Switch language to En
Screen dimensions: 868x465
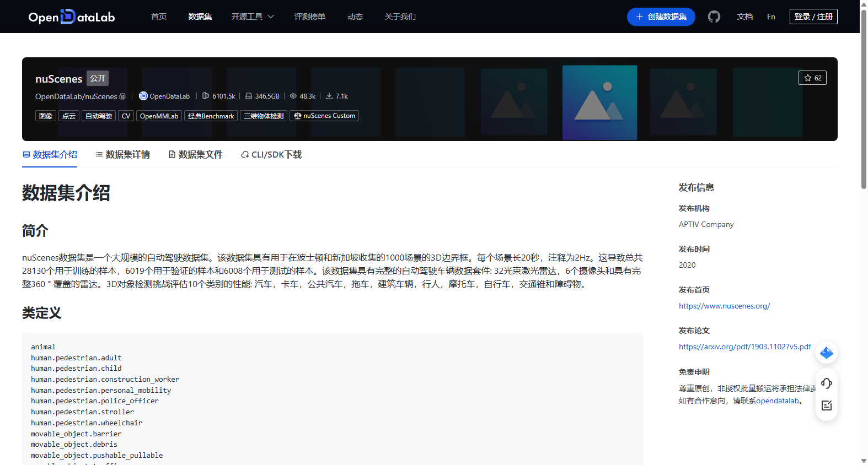(x=771, y=17)
